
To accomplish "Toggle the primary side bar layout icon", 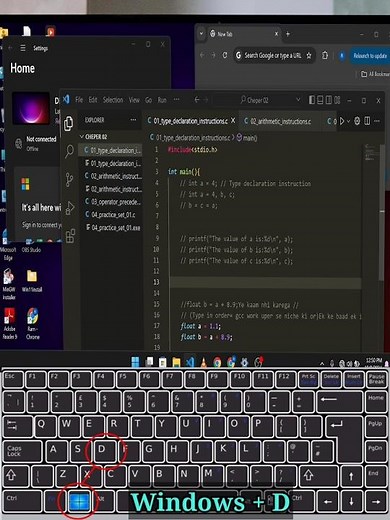I will (x=312, y=100).
